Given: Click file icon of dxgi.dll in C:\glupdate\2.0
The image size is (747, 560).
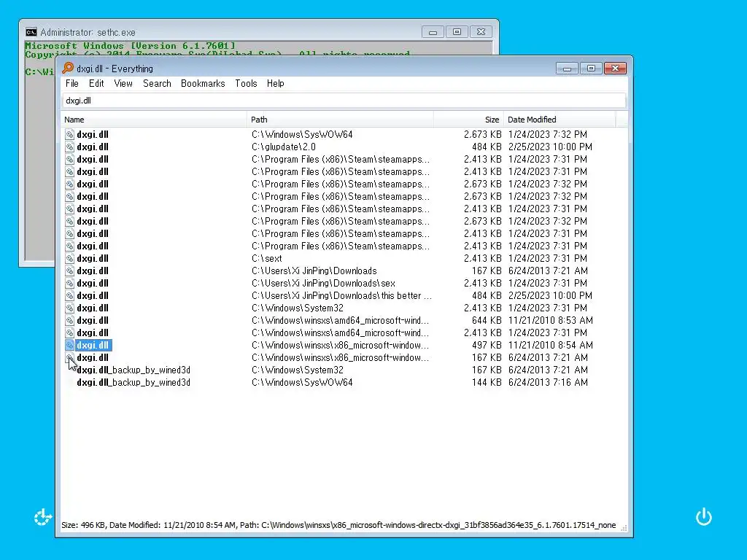Looking at the screenshot, I should tap(69, 147).
